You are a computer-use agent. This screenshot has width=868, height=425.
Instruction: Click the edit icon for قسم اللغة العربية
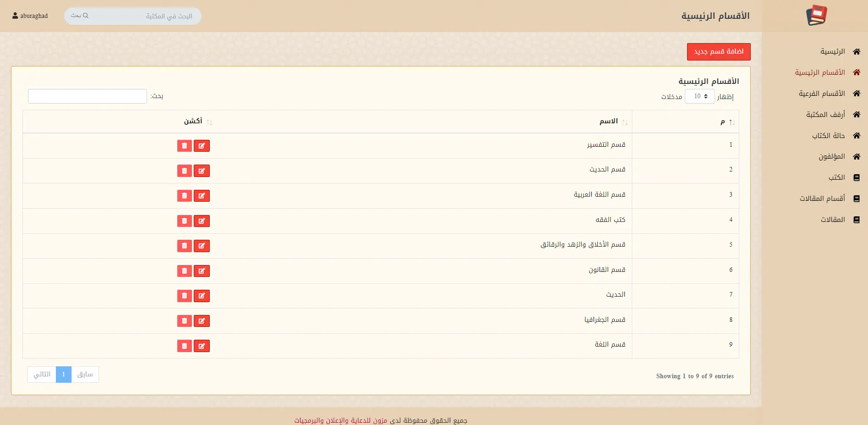coord(202,196)
